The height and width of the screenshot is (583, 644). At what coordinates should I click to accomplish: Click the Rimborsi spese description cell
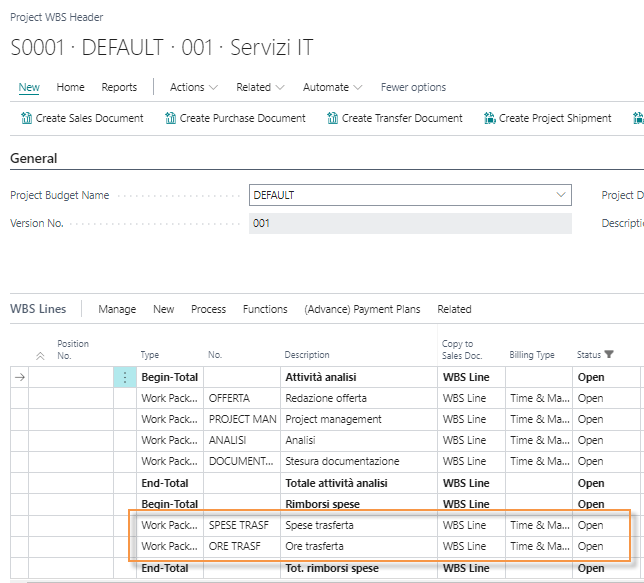[x=359, y=504]
